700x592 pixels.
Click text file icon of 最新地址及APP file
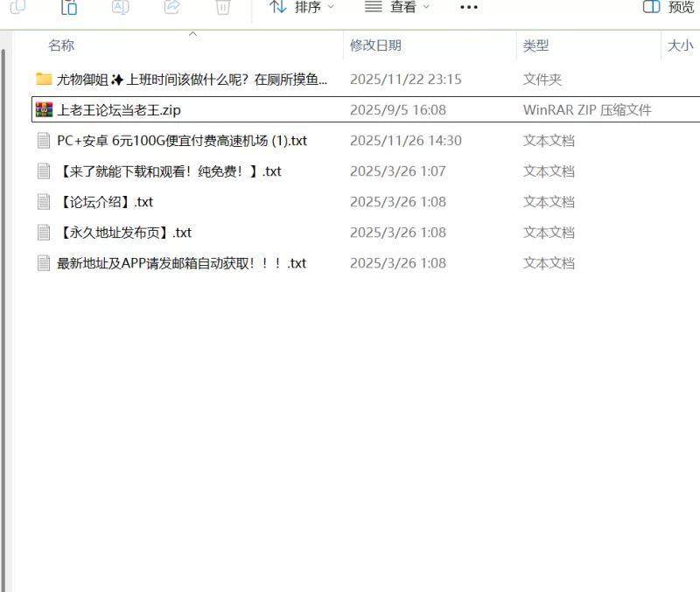pos(44,263)
